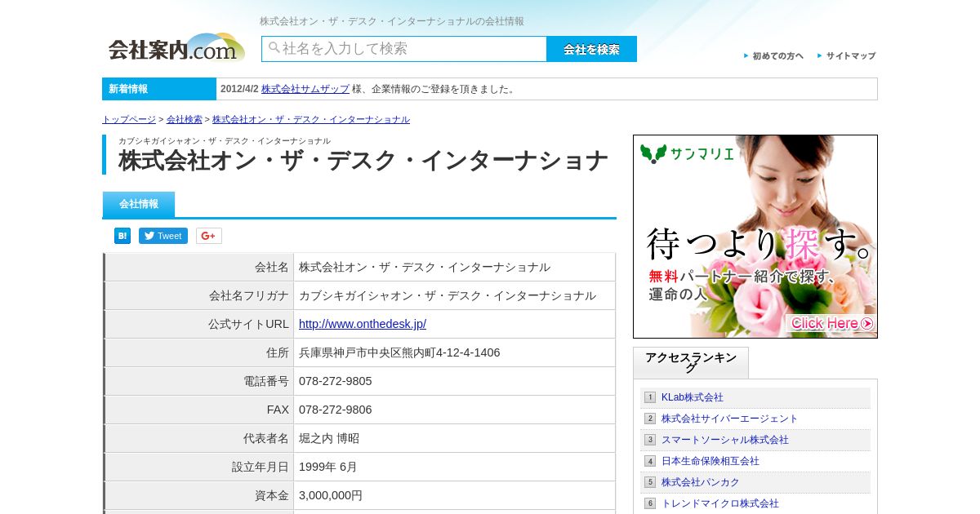Open the KLab株式会社 ranking link
This screenshot has height=514, width=980.
(693, 397)
